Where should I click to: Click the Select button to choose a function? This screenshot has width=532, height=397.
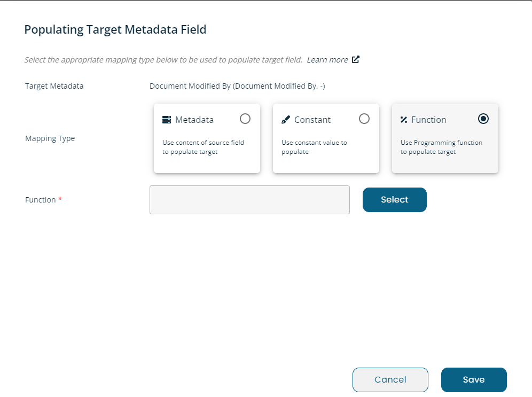pyautogui.click(x=395, y=200)
